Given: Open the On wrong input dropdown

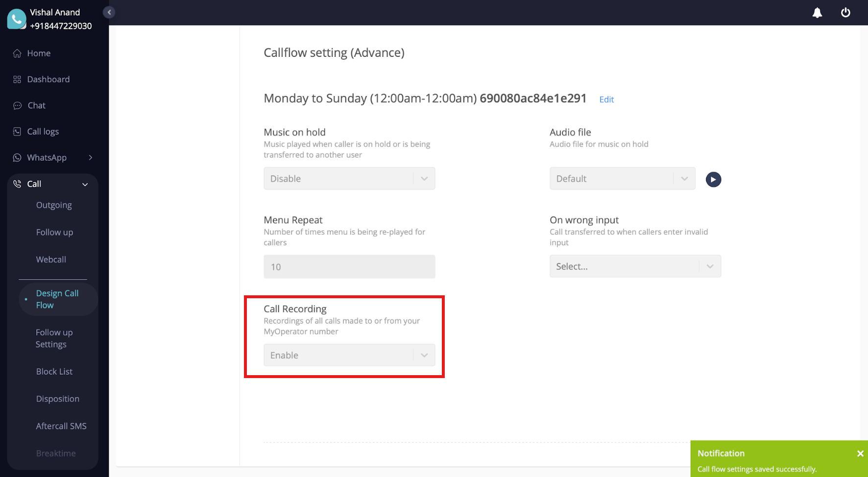Looking at the screenshot, I should click(635, 266).
